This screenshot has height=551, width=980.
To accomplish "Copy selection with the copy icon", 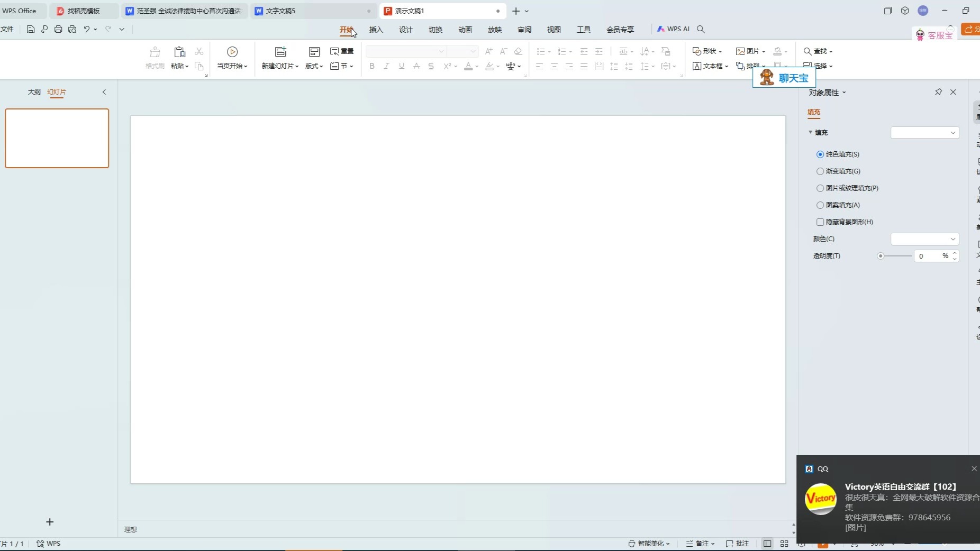I will pyautogui.click(x=199, y=66).
